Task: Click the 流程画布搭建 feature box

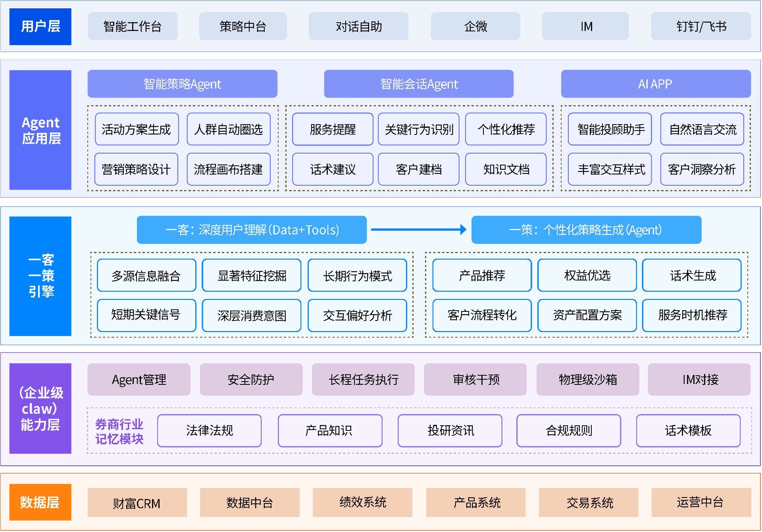Action: pos(229,169)
